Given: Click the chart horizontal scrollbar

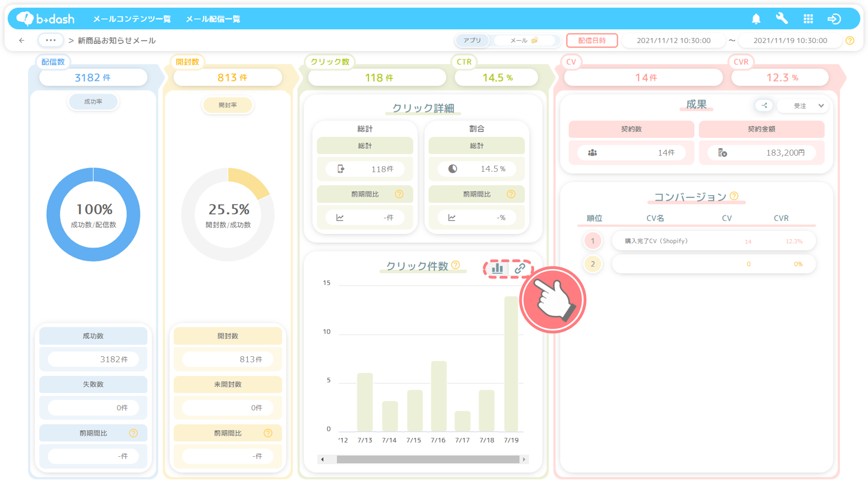Looking at the screenshot, I should 427,459.
